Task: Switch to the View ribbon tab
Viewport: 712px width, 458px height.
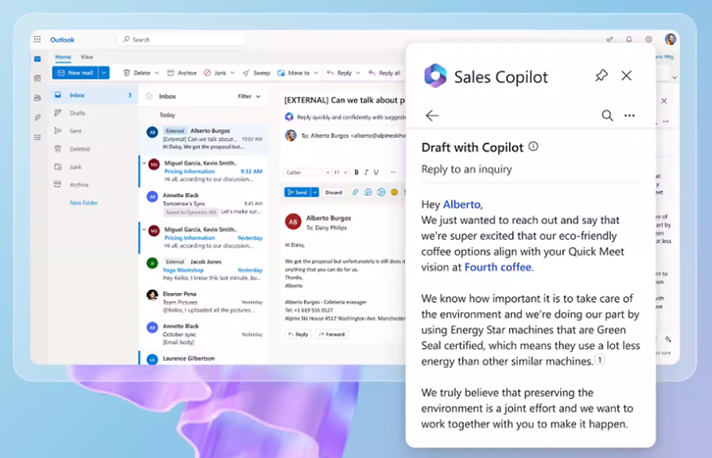Action: tap(87, 57)
